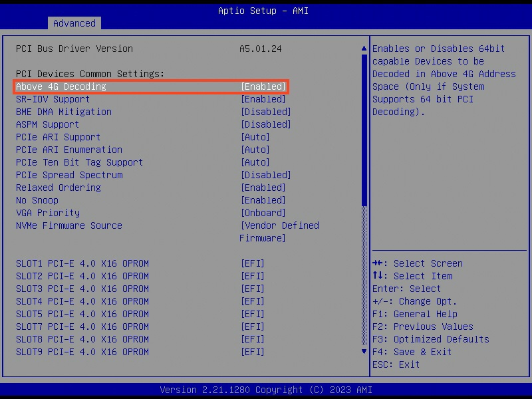Click the Enter: Select hint
The height and width of the screenshot is (399, 532).
tap(406, 289)
